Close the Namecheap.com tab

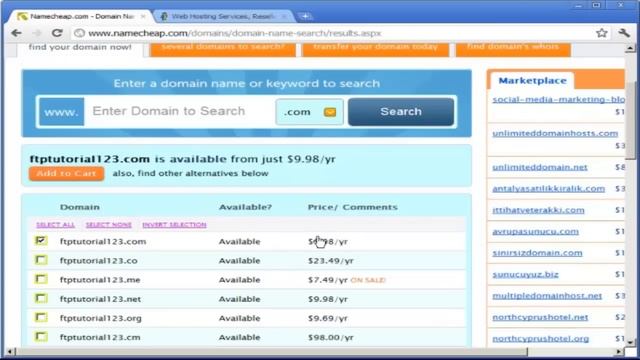(x=143, y=16)
